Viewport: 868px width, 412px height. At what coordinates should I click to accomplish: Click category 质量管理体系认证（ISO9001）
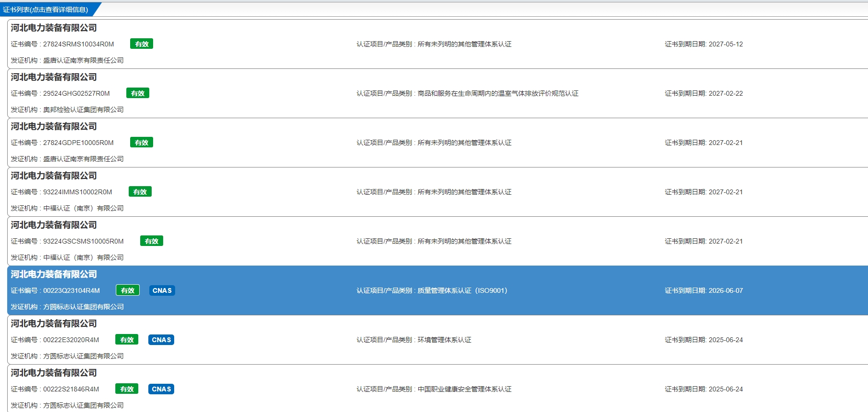coord(462,290)
